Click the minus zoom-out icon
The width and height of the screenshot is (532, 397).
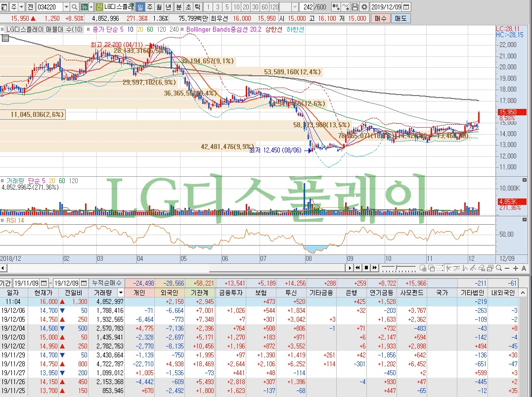click(507, 268)
